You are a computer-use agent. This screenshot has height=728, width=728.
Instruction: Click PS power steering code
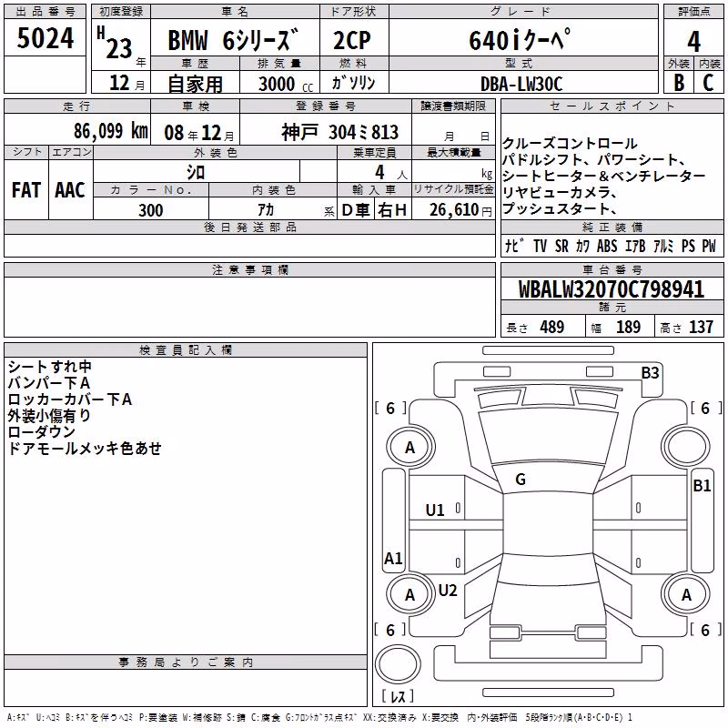click(688, 246)
